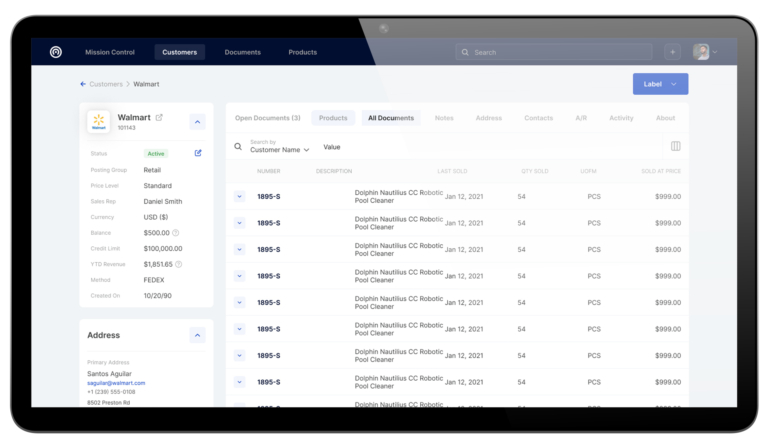Open the user profile avatar menu
Screen dimensions: 768x447
point(701,52)
